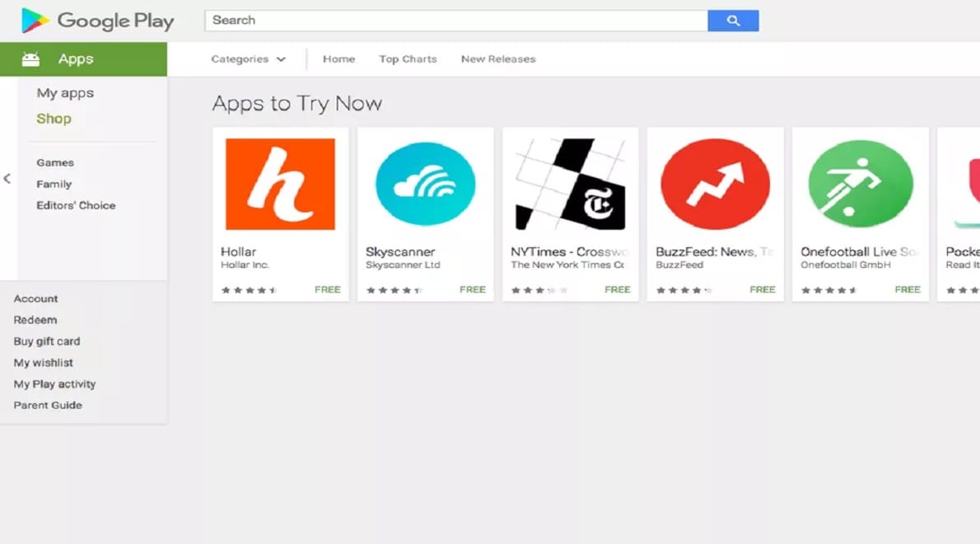This screenshot has height=544, width=980.
Task: Click the NYTimes Crossword star rating
Action: click(x=539, y=290)
